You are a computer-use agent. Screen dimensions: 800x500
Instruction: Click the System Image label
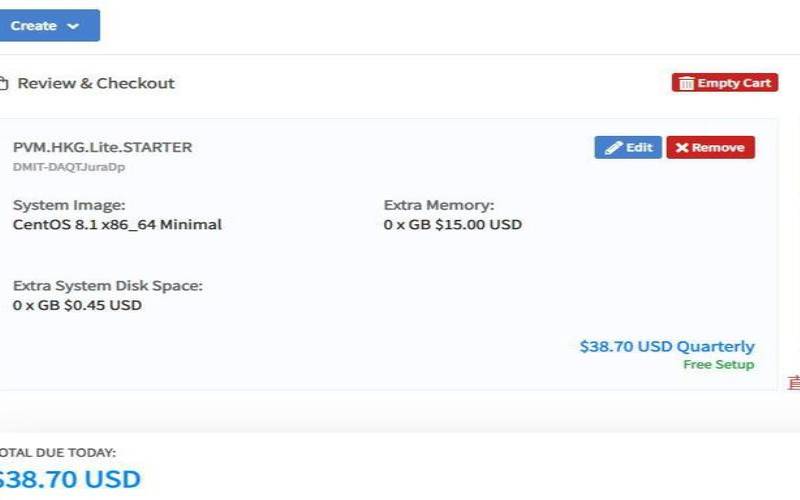point(69,205)
